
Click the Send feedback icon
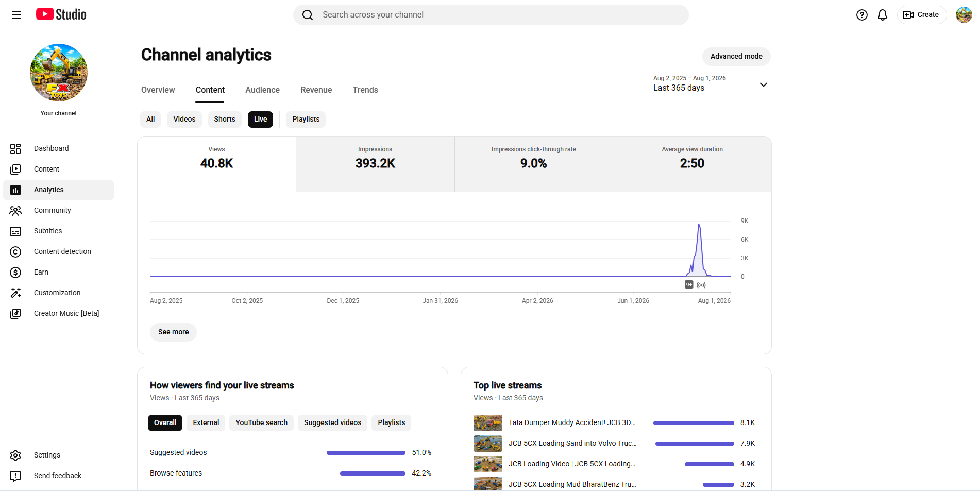tap(15, 476)
